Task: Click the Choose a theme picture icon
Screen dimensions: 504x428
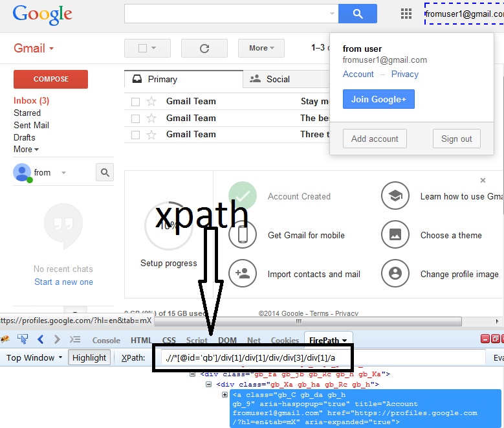Action: [x=395, y=234]
